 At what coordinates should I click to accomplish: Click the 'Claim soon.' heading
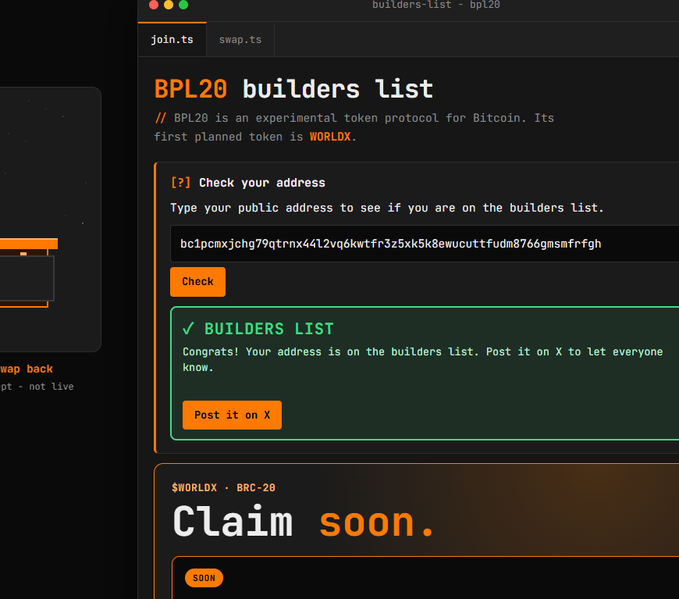303,522
